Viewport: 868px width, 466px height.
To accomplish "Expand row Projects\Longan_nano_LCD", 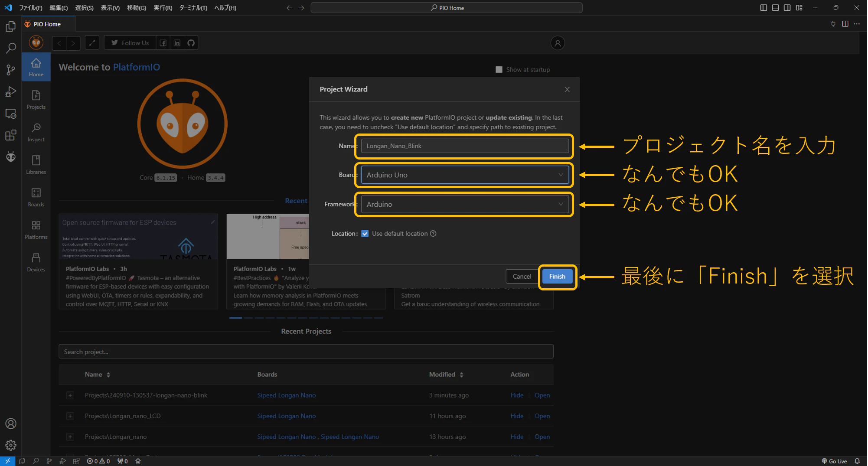I will tap(70, 416).
